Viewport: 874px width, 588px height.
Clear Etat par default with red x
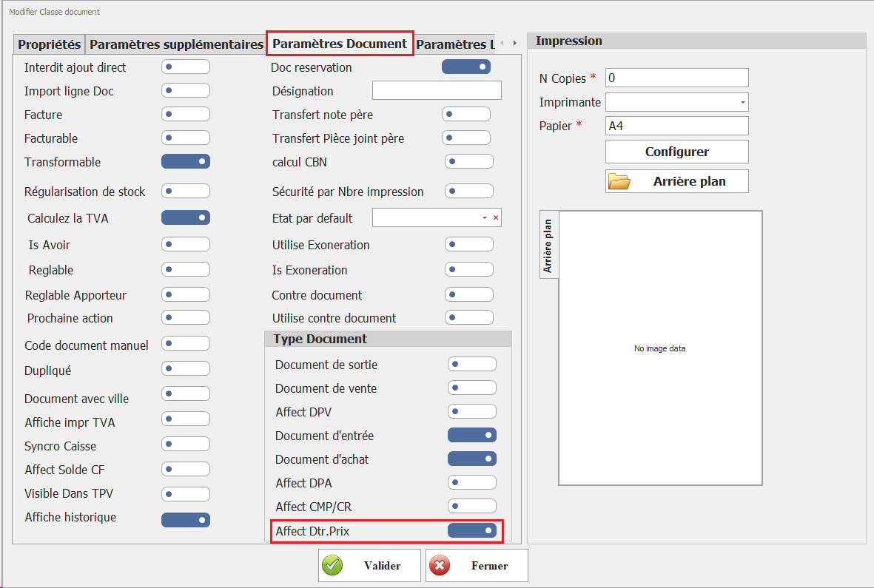496,218
